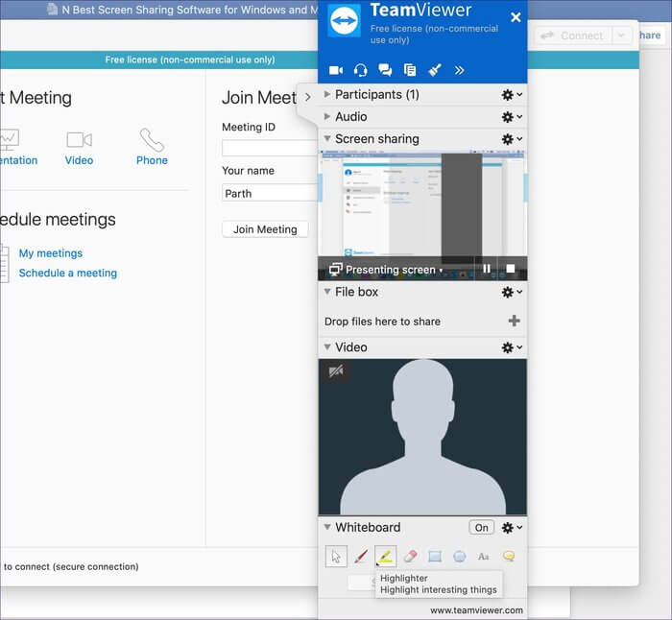This screenshot has height=620, width=672.
Task: Click the document icon in the title bar
Action: coord(52,9)
